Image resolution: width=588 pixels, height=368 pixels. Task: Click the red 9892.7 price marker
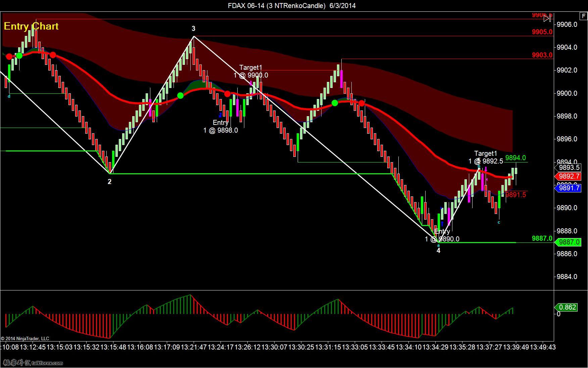click(569, 176)
